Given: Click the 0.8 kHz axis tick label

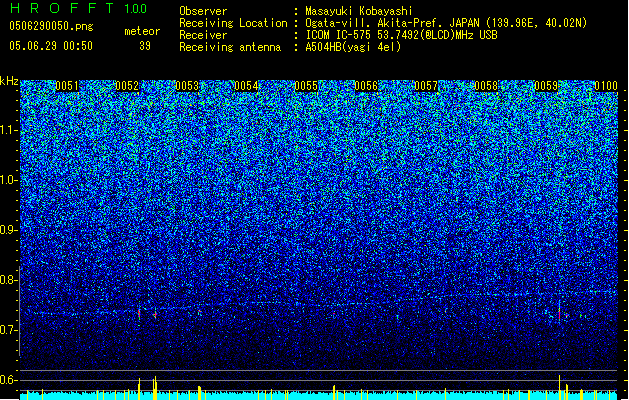Looking at the screenshot, I should [x=9, y=280].
